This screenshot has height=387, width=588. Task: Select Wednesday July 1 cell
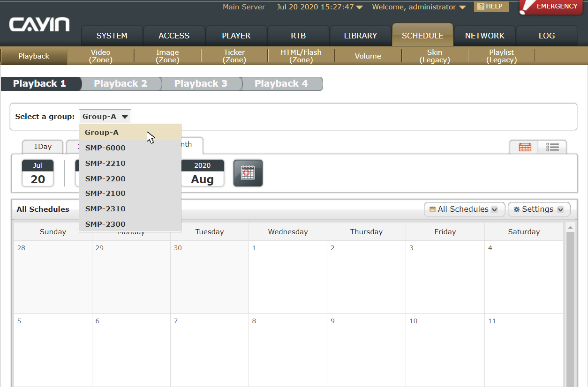coord(288,277)
